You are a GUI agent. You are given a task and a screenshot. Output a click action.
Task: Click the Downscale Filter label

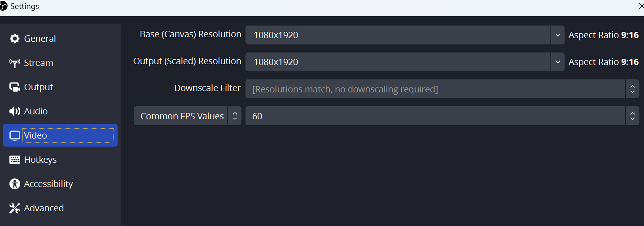tap(207, 88)
